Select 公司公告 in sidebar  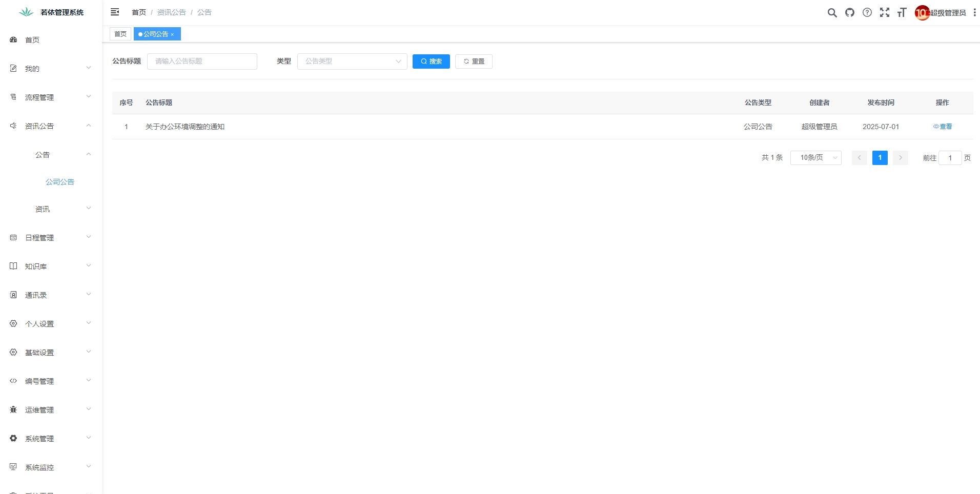[x=60, y=182]
